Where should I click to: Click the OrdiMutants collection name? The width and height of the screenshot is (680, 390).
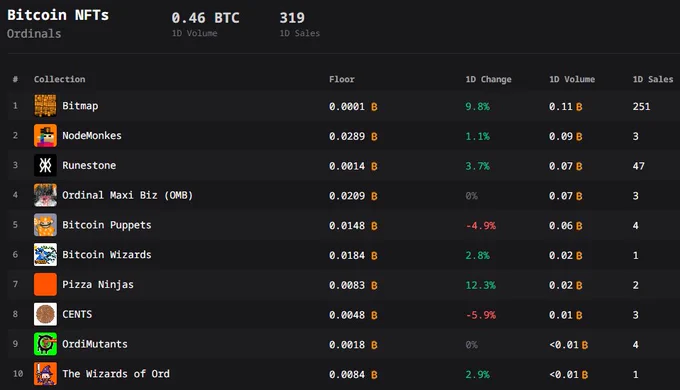tap(95, 344)
